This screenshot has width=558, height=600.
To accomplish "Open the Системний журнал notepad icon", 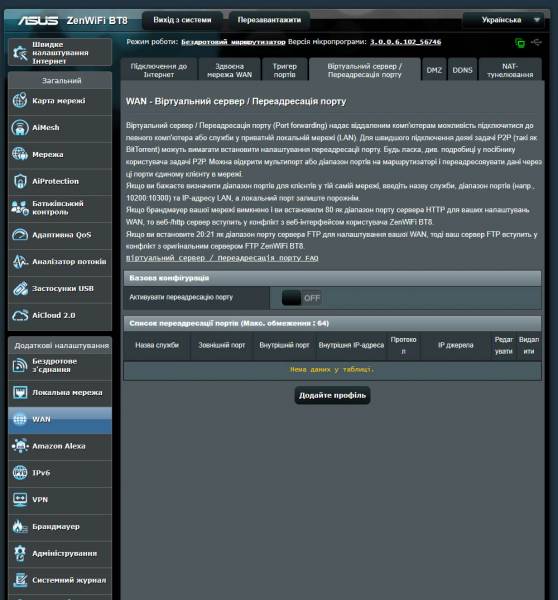I will click(x=20, y=580).
